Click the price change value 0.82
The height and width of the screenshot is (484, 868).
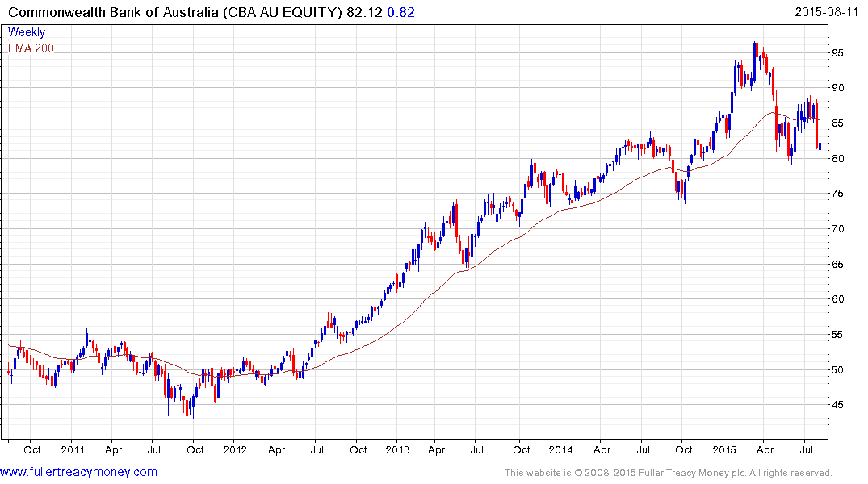[x=400, y=12]
